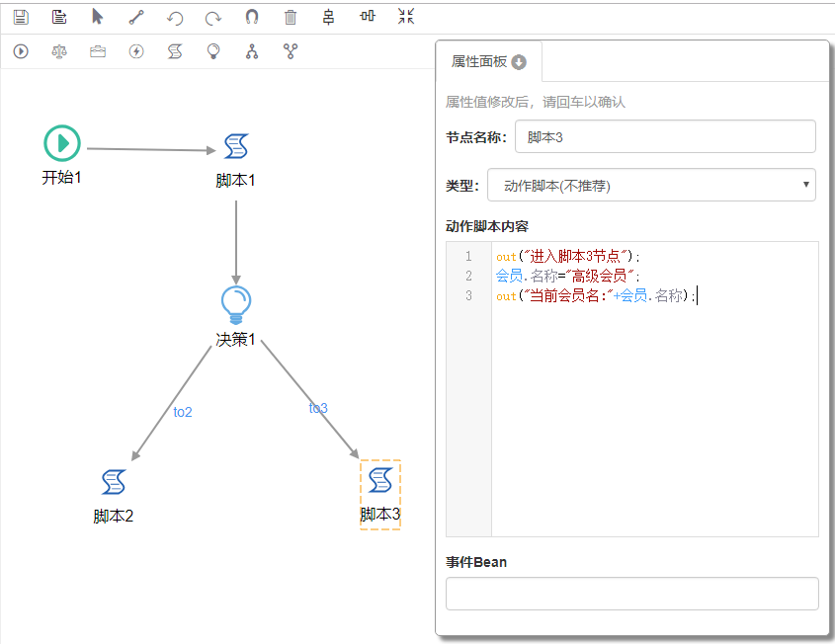
Task: Click the lightbulb decision palette icon
Action: [213, 51]
